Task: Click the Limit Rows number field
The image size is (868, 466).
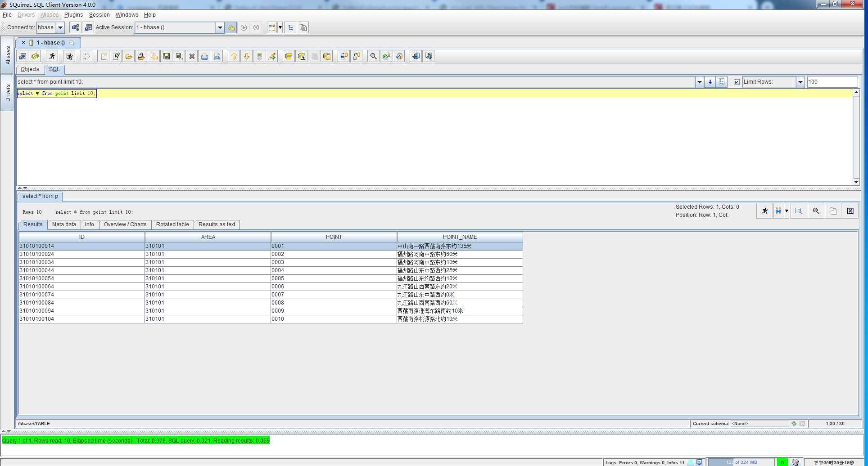Action: coord(832,82)
